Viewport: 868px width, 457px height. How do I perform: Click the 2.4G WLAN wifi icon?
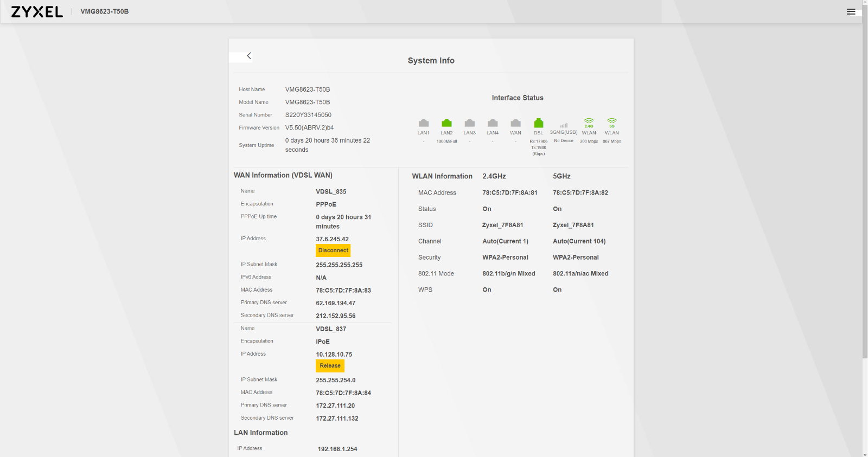coord(589,123)
